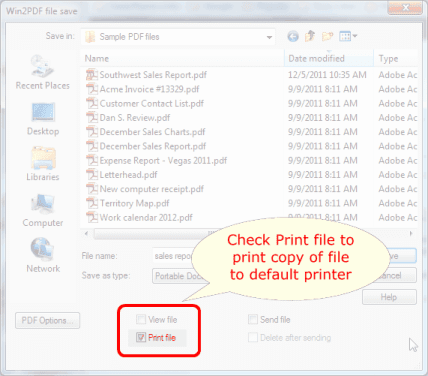Select Customer Contact List.pdf file icon
Screen dimensions: 428x376
(x=92, y=103)
